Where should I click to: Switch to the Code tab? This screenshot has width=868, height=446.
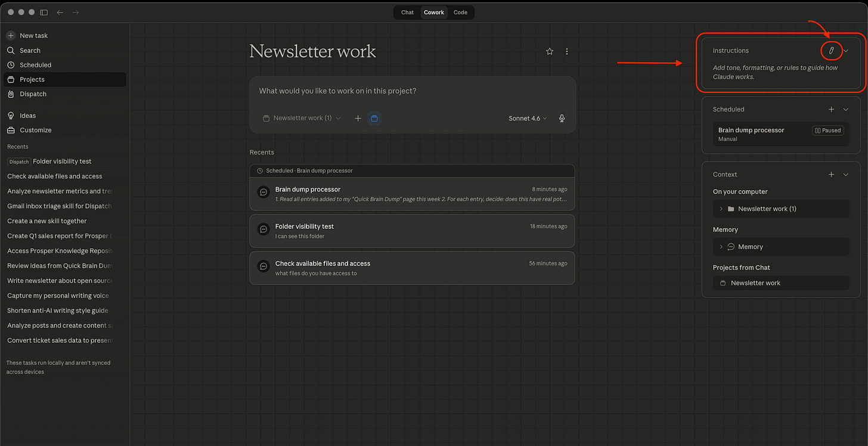tap(460, 13)
